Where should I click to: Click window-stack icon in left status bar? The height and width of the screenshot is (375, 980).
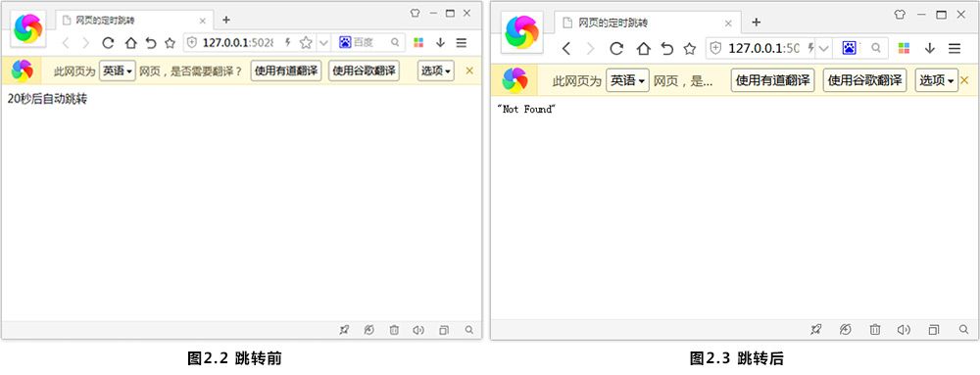(x=444, y=330)
